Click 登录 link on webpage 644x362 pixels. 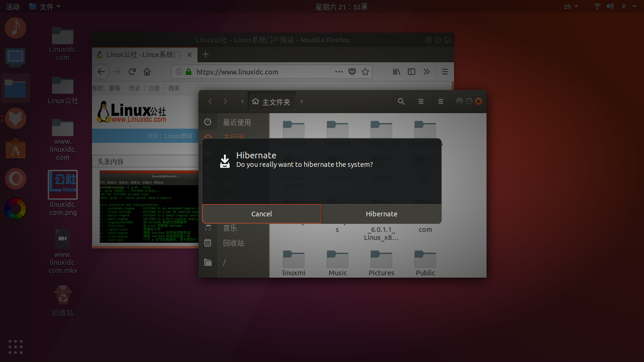click(134, 88)
